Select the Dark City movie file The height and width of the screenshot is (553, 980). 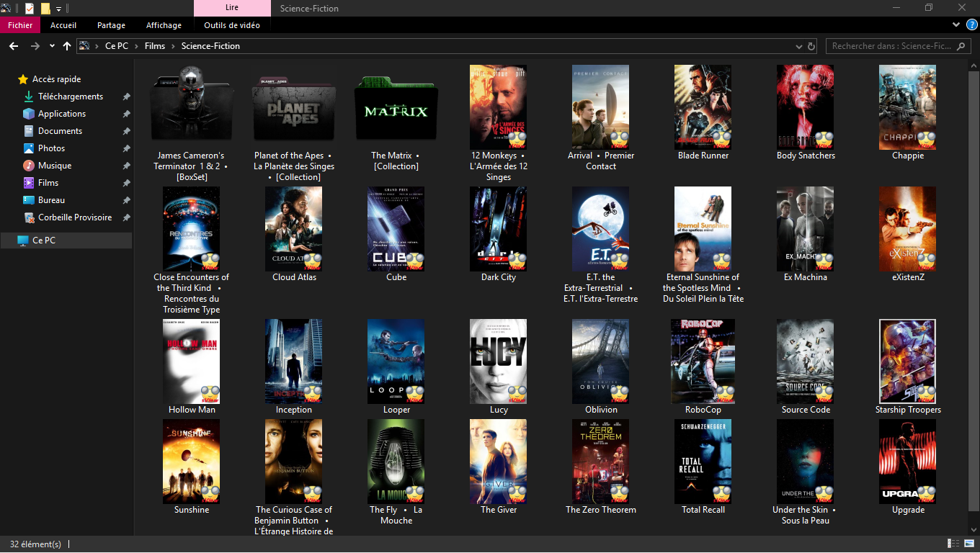point(499,229)
